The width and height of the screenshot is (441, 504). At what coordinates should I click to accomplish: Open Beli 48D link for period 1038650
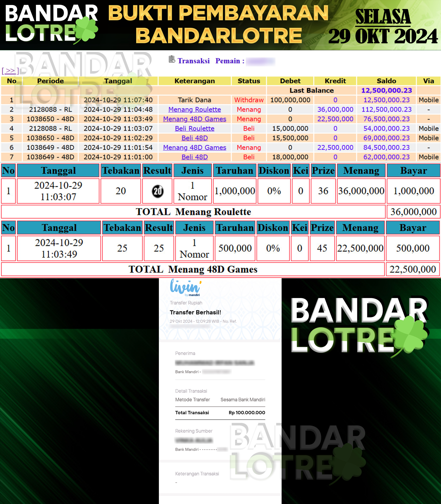click(194, 138)
